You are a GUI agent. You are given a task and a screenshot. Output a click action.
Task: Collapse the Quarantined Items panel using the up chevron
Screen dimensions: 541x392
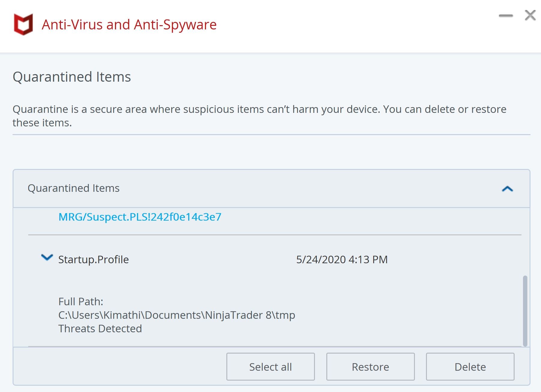click(x=507, y=188)
